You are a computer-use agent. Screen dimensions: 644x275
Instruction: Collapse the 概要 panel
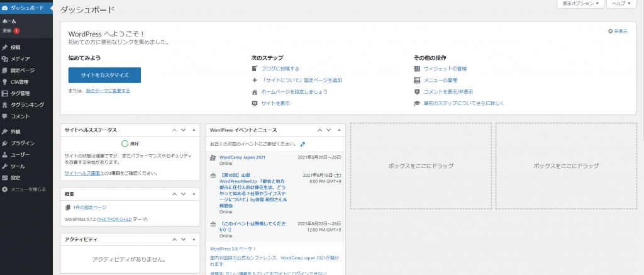coord(194,194)
